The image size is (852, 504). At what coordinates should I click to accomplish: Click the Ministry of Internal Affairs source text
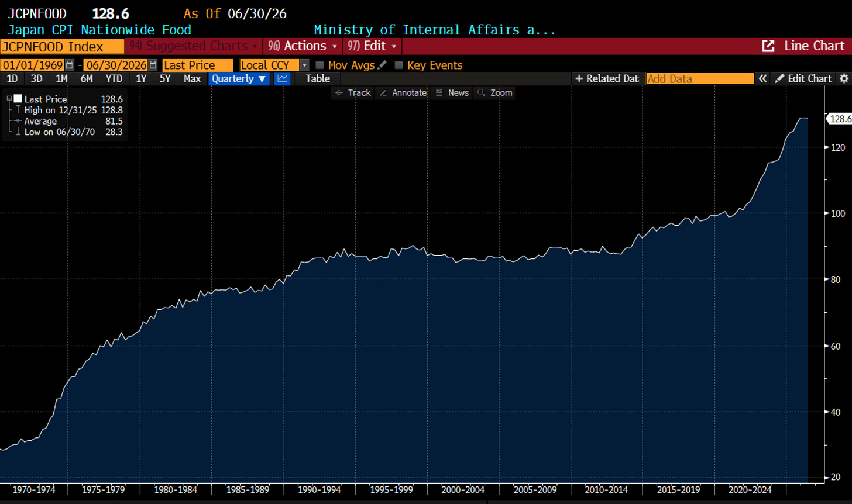(x=435, y=30)
